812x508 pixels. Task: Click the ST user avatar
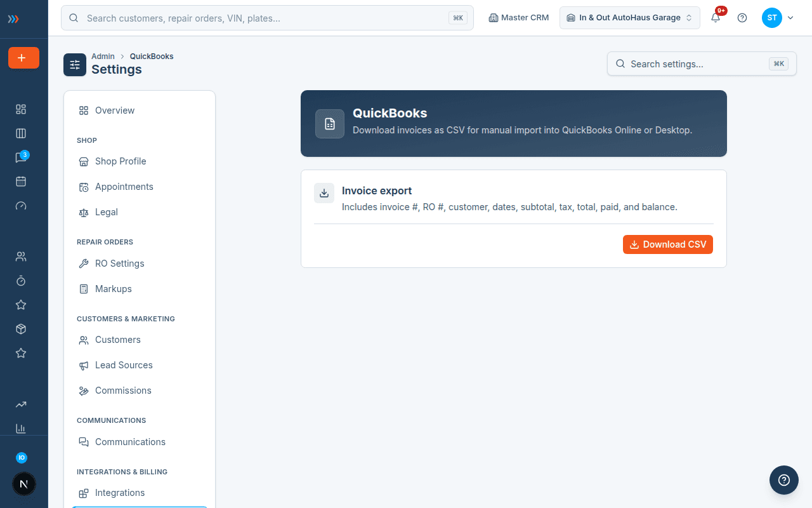772,18
